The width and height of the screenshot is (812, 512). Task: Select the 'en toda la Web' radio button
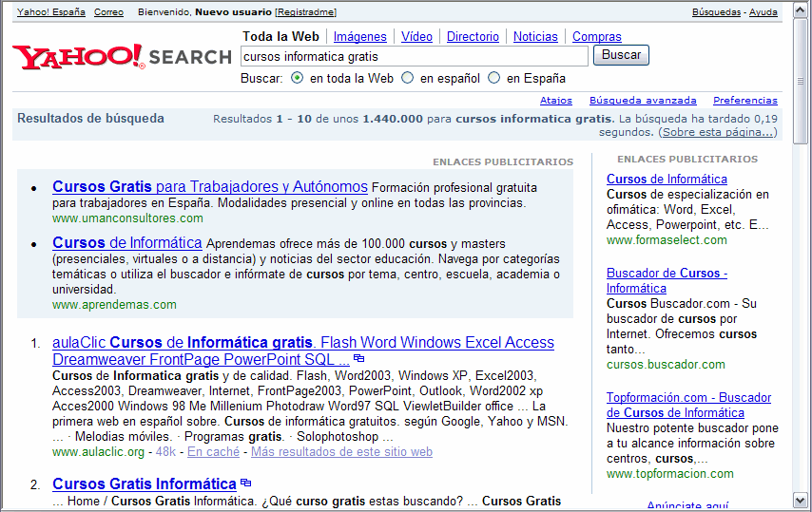coord(298,78)
